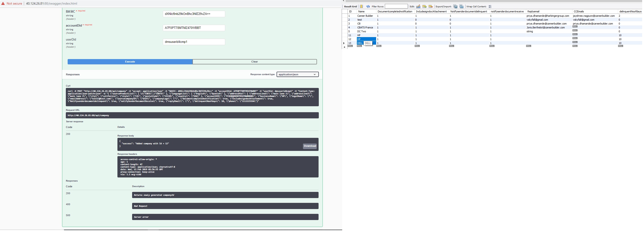Screen dimensions: 644x234
Task: Click the Responses section header
Action: 72,74
